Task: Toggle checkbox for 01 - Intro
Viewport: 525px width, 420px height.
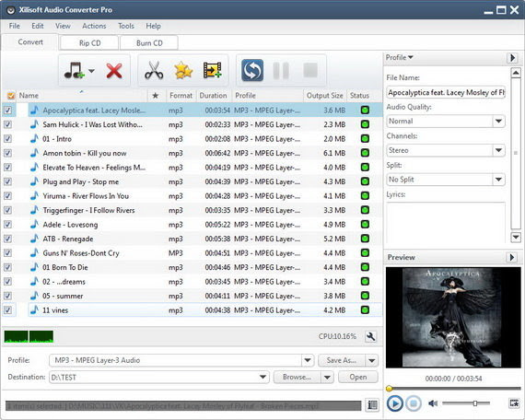Action: (x=7, y=139)
